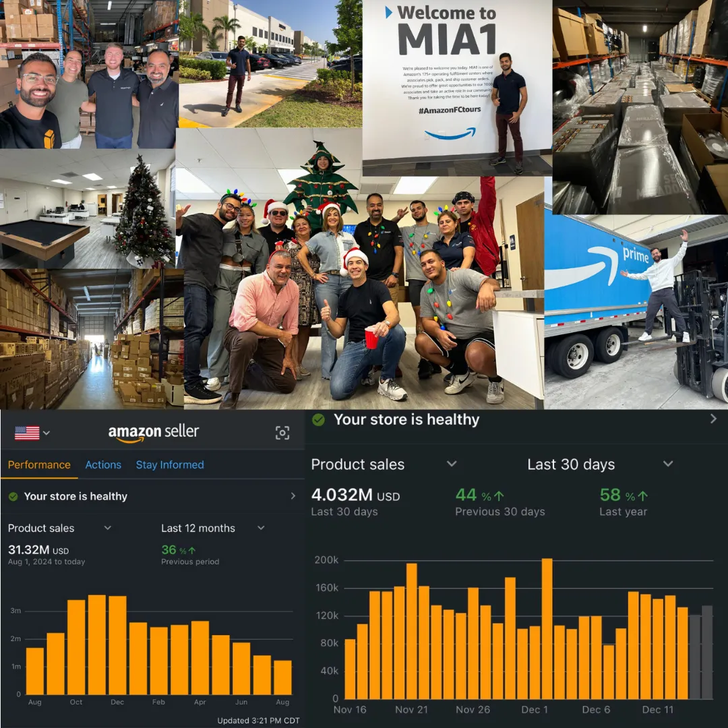Click the Nov 21 bar in daily chart

coord(411,631)
